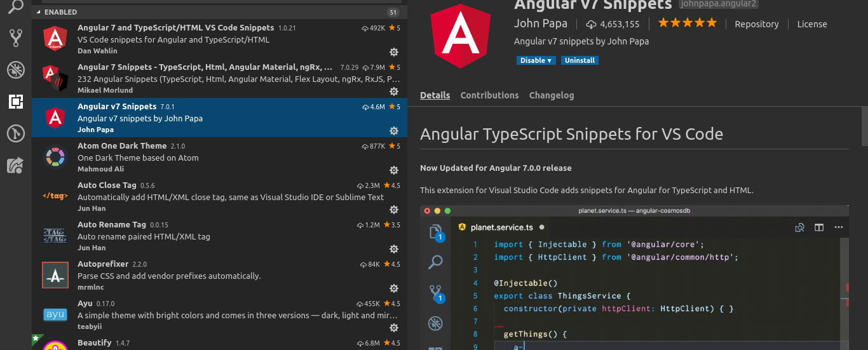Open gear menu for Auto Close Tag
Image resolution: width=868 pixels, height=350 pixels.
click(394, 209)
